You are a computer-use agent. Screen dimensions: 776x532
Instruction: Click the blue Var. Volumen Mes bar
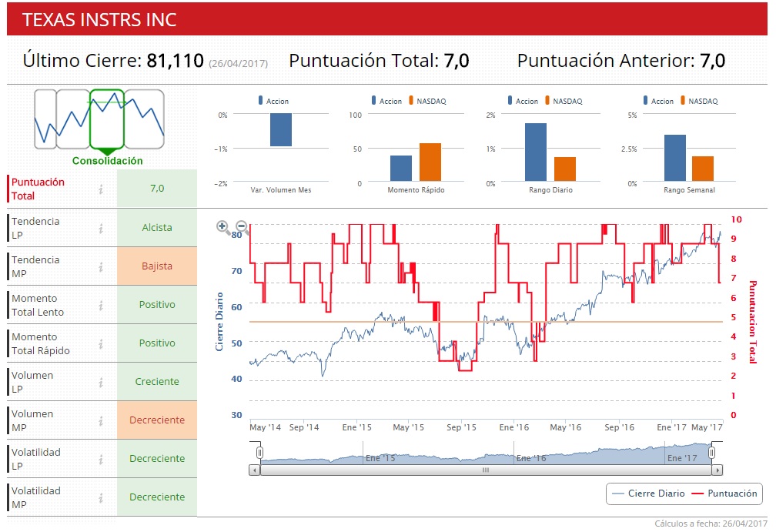tap(280, 129)
